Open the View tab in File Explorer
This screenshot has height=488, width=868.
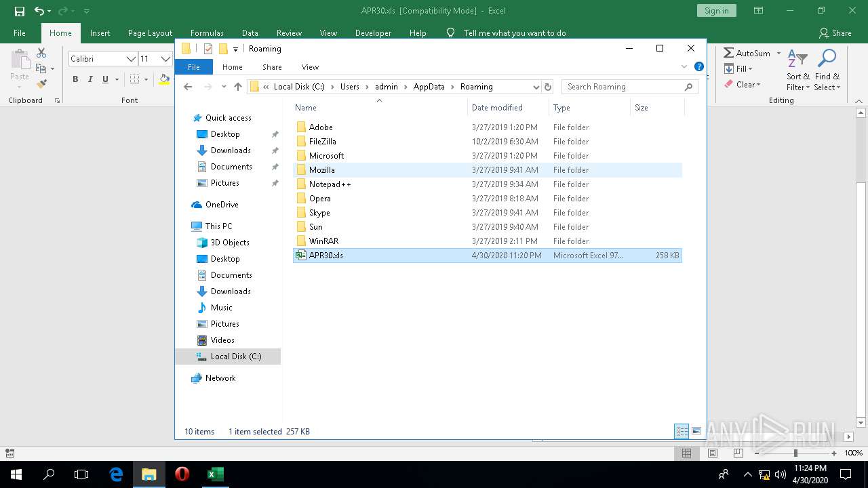coord(310,67)
